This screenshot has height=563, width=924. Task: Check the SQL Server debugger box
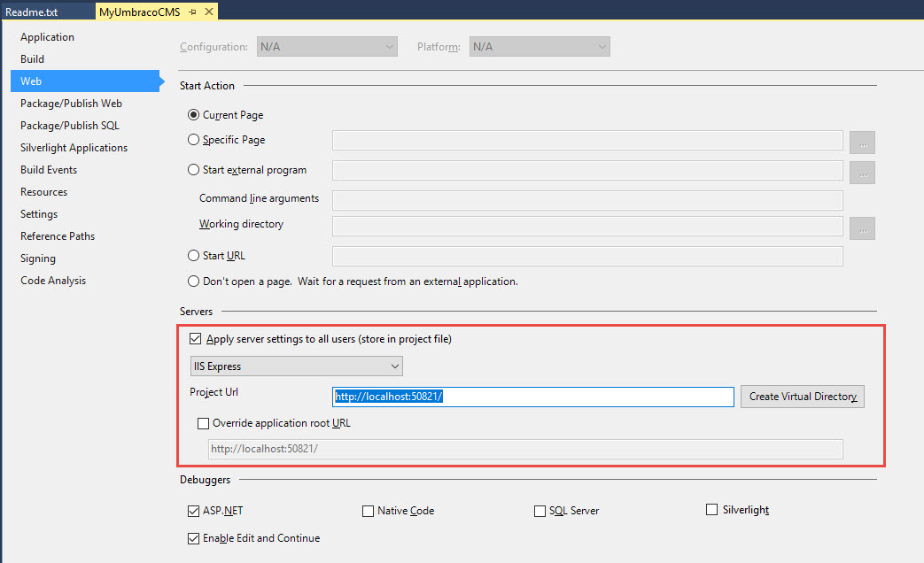(540, 511)
